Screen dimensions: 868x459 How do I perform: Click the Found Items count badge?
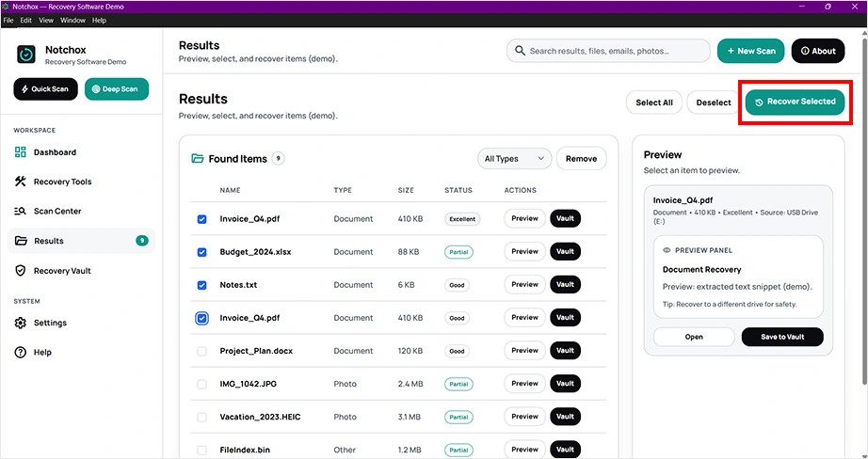pos(279,159)
